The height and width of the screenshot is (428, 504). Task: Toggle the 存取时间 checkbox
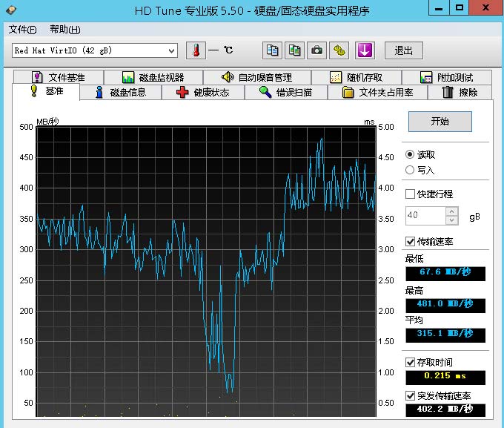[410, 362]
